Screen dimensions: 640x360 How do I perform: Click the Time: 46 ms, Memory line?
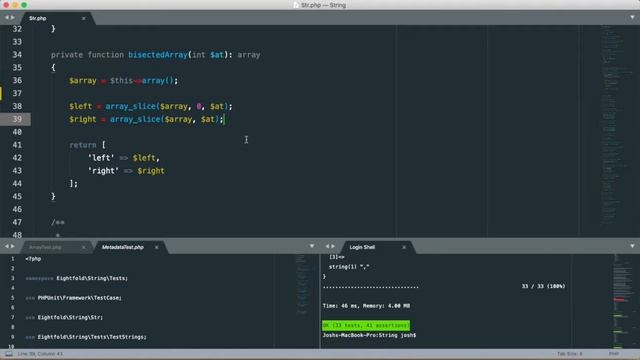tap(366, 306)
